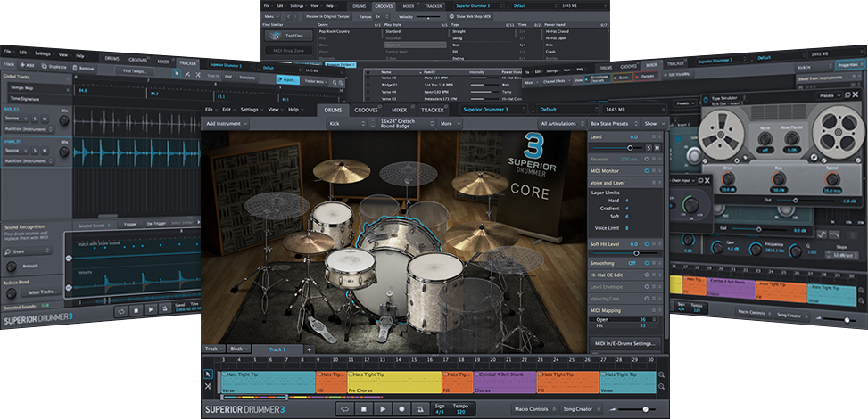Image resolution: width=868 pixels, height=419 pixels.
Task: Add a new track with plus button
Action: 309,349
